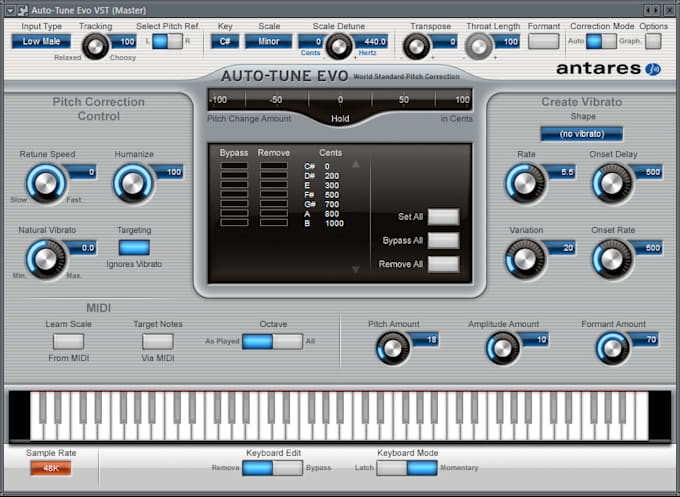
Task: Click the Retune Speed value field 0
Action: tap(81, 172)
